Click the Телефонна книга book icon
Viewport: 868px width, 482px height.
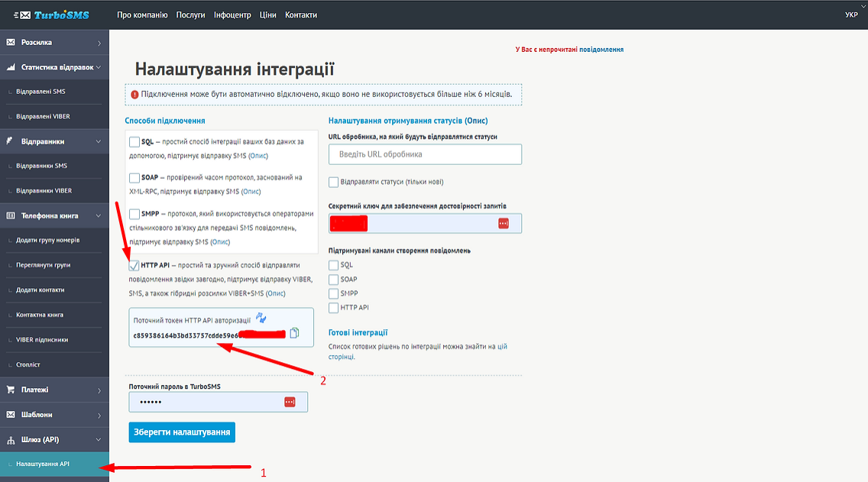coord(11,215)
